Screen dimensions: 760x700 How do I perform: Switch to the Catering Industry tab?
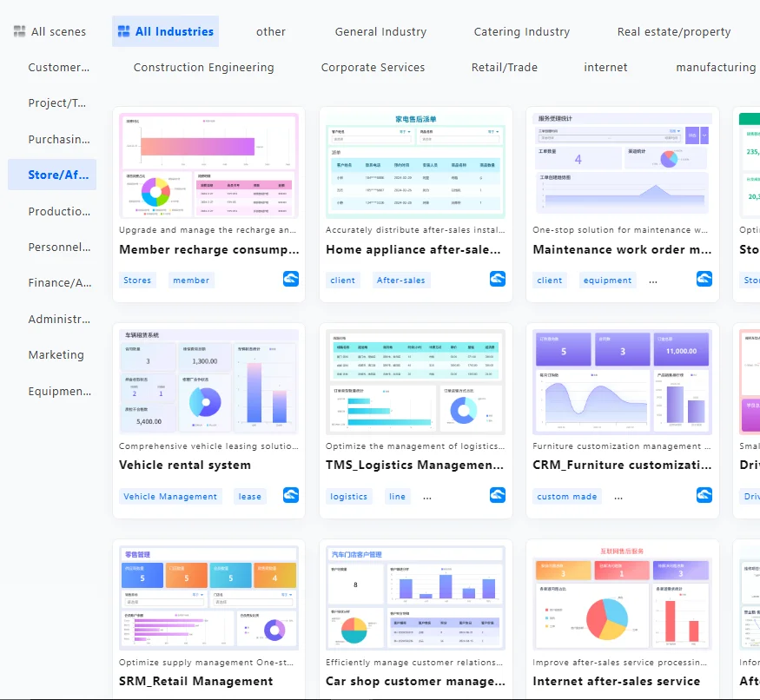(521, 31)
